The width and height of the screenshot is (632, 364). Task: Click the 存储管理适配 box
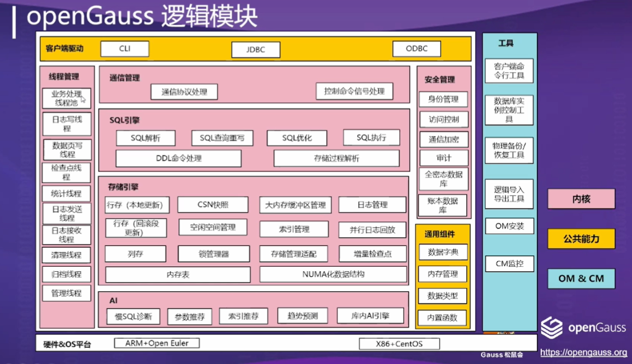(x=293, y=254)
